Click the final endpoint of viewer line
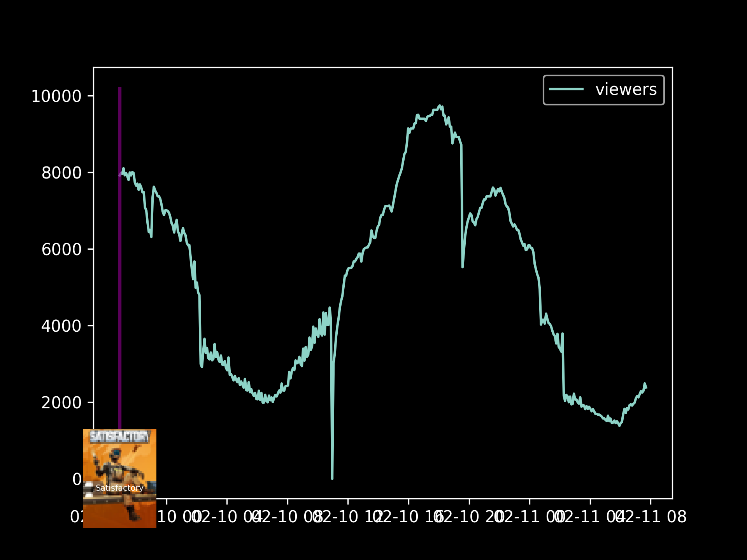The width and height of the screenshot is (747, 560). pos(646,388)
